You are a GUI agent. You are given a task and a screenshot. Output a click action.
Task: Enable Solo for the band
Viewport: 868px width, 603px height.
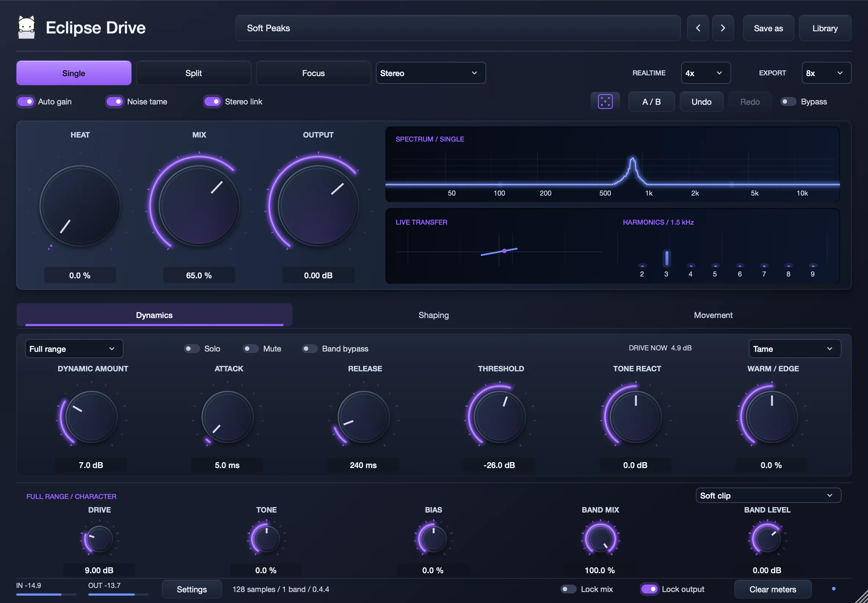point(192,348)
